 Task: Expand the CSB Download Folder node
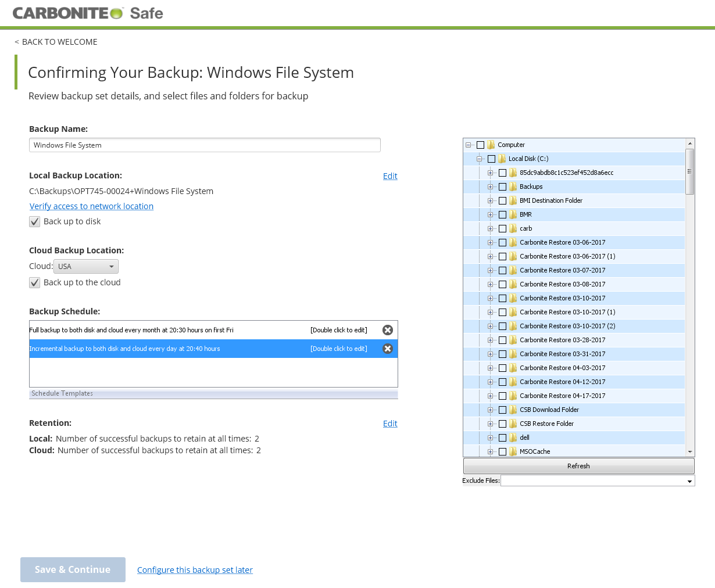coord(491,410)
